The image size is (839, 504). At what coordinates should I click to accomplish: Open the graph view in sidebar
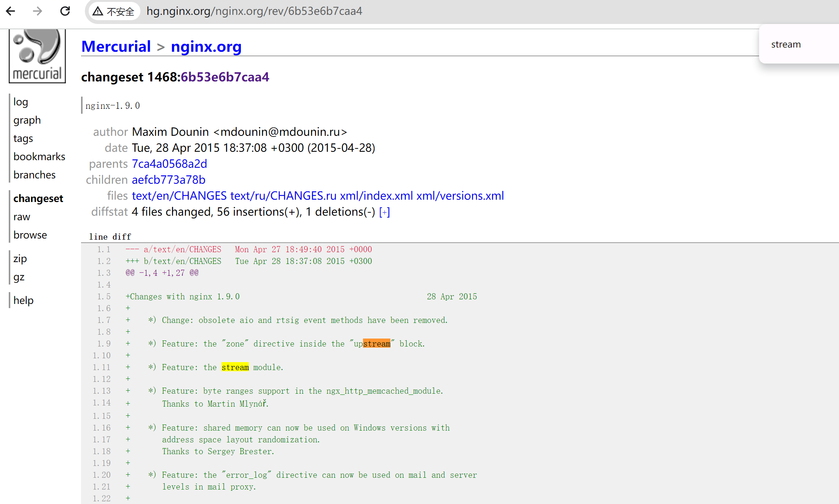coord(27,120)
